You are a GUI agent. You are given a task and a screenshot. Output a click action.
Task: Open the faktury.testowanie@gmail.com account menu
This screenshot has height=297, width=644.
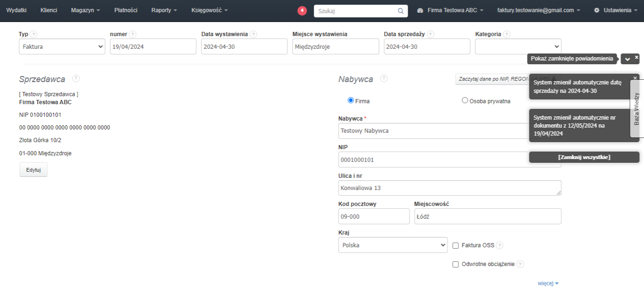pos(538,10)
